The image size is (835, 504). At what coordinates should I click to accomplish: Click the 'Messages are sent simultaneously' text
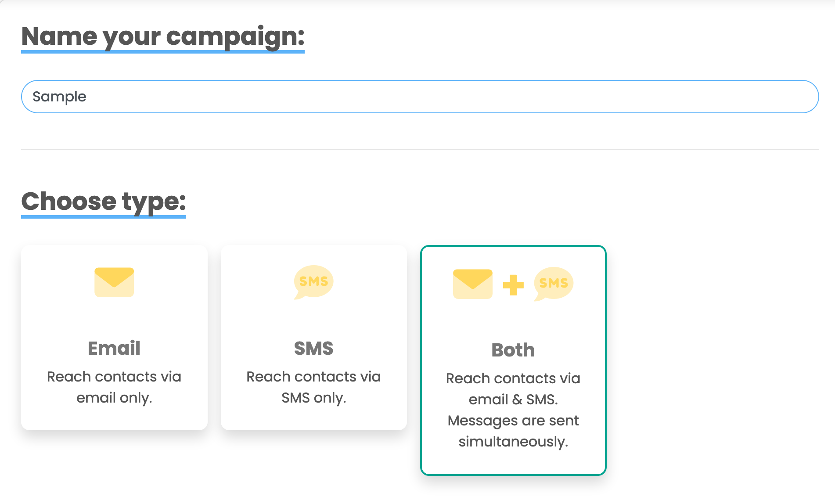(x=513, y=431)
